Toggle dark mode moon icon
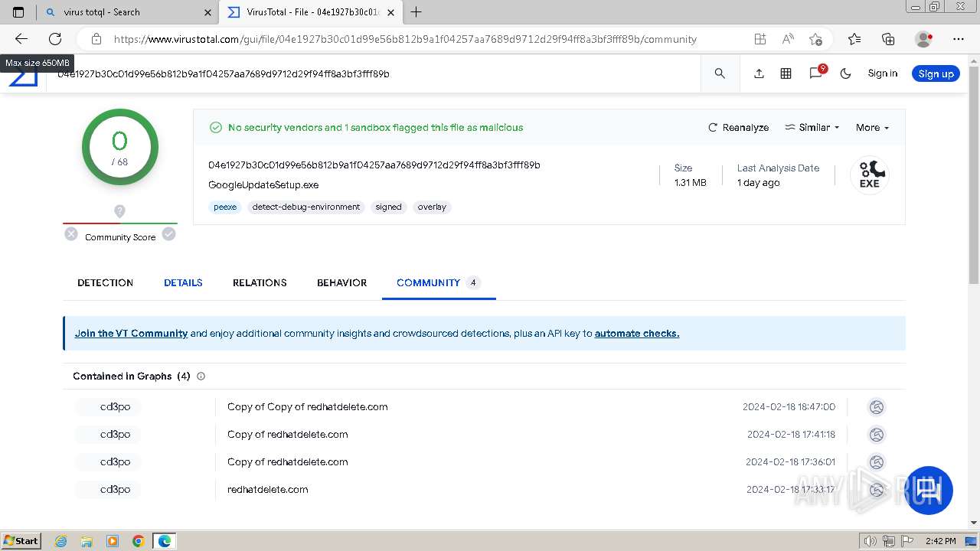 (845, 73)
